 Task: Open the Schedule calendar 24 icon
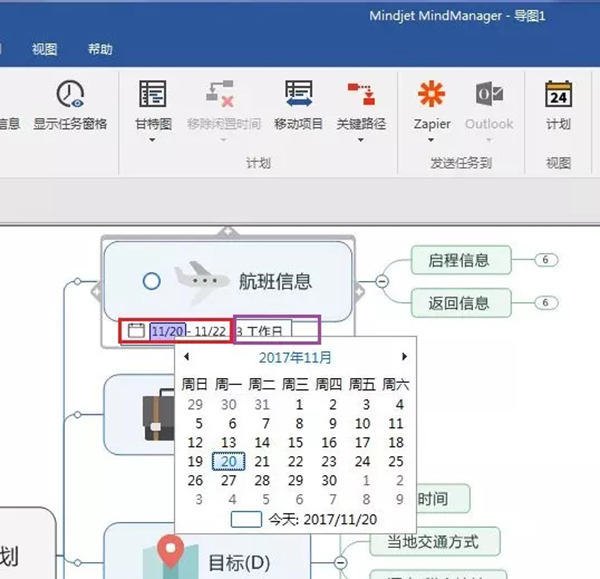tap(558, 93)
